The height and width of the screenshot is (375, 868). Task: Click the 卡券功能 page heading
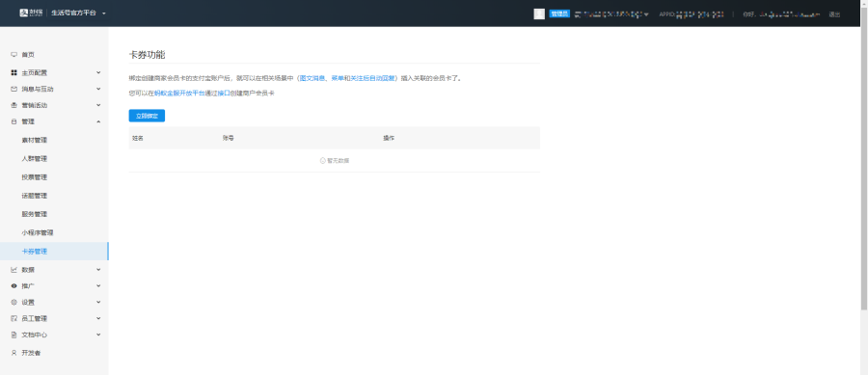(148, 55)
